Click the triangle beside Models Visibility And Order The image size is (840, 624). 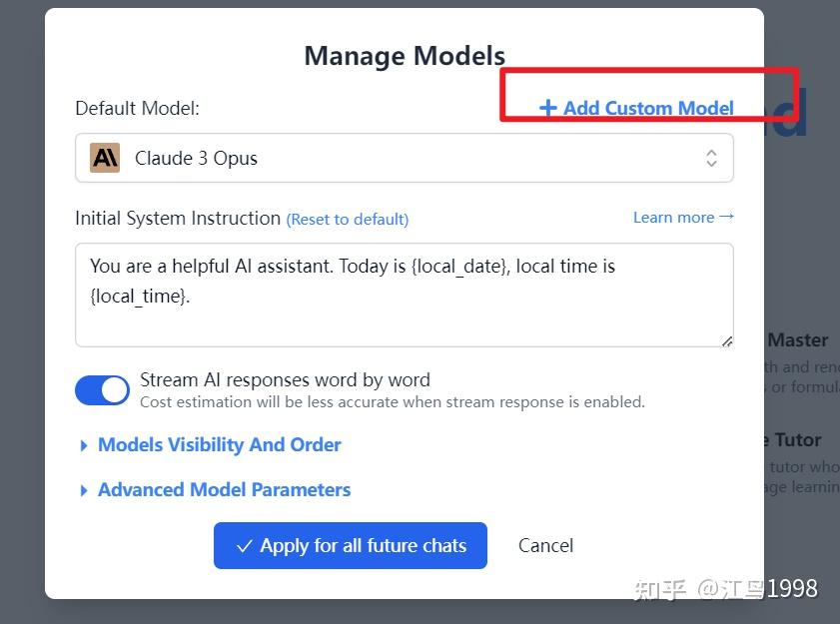click(84, 445)
